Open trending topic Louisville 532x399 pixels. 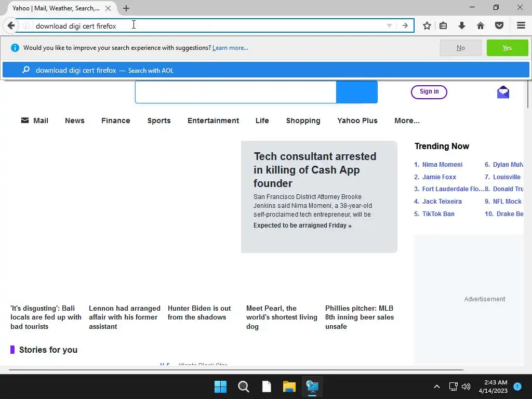[507, 177]
